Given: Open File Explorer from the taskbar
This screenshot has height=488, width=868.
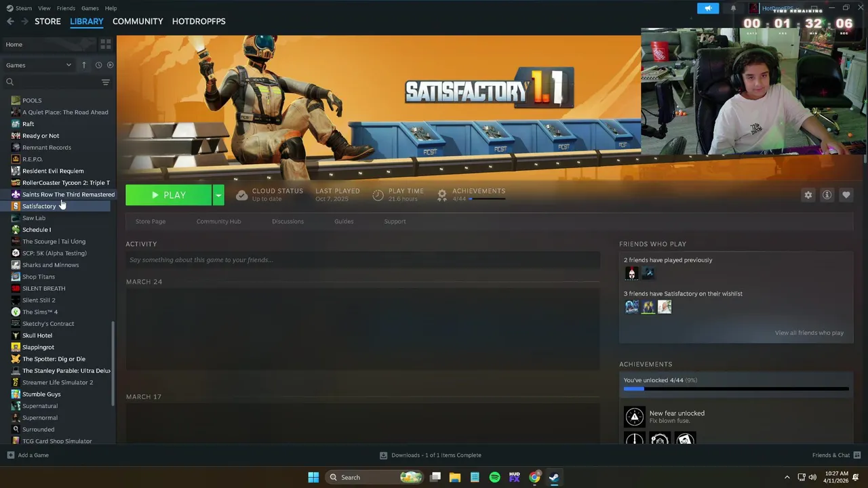Looking at the screenshot, I should tap(455, 477).
